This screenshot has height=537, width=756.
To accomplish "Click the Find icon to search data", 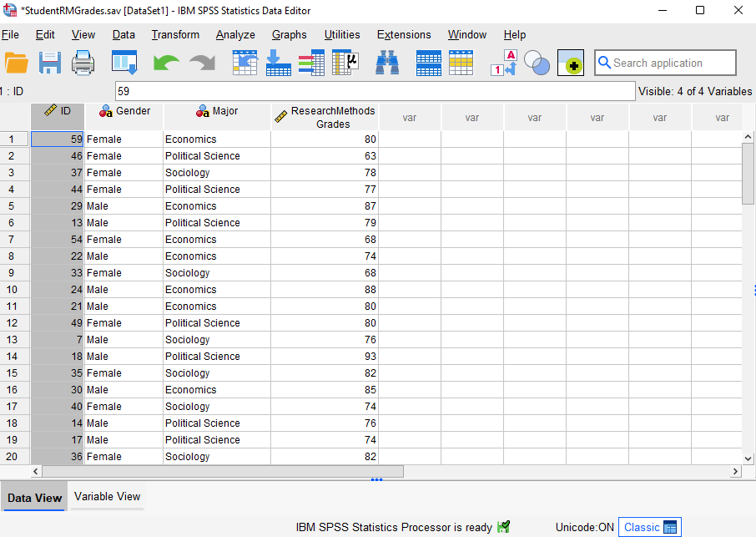I will click(x=387, y=63).
